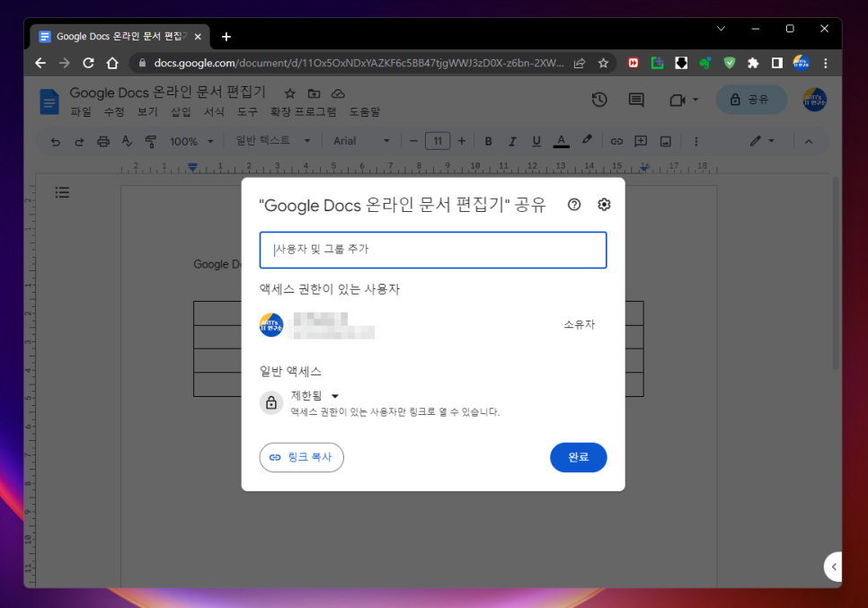868x608 pixels.
Task: Open the 삽입 menu
Action: coord(181,111)
